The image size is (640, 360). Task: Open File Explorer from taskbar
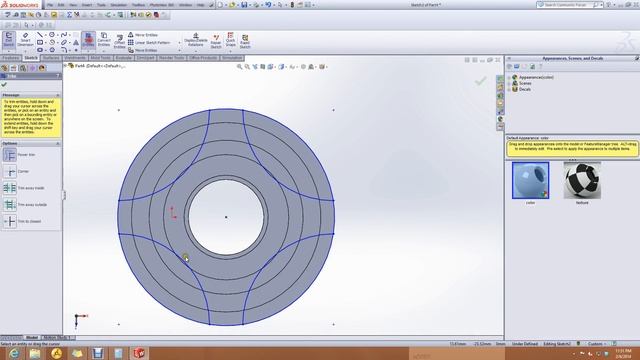[x=35, y=353]
